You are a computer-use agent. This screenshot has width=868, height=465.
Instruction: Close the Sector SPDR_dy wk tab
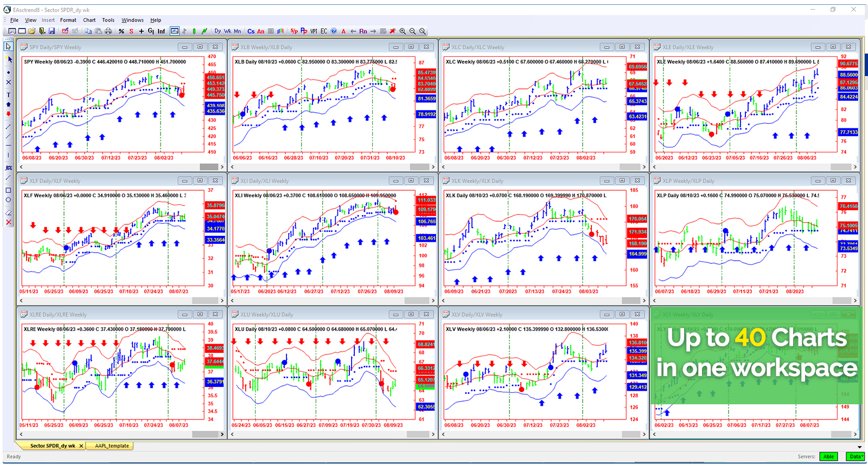coord(81,446)
